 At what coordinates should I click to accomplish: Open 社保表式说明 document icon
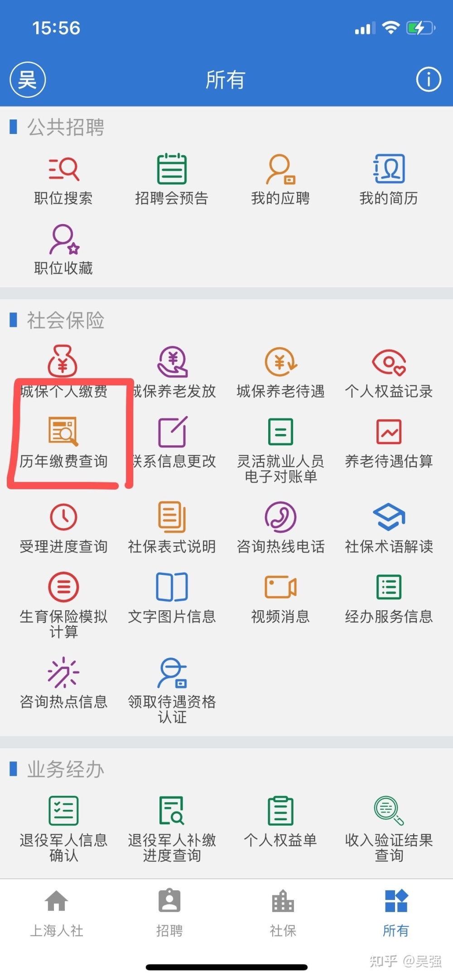pos(172,516)
